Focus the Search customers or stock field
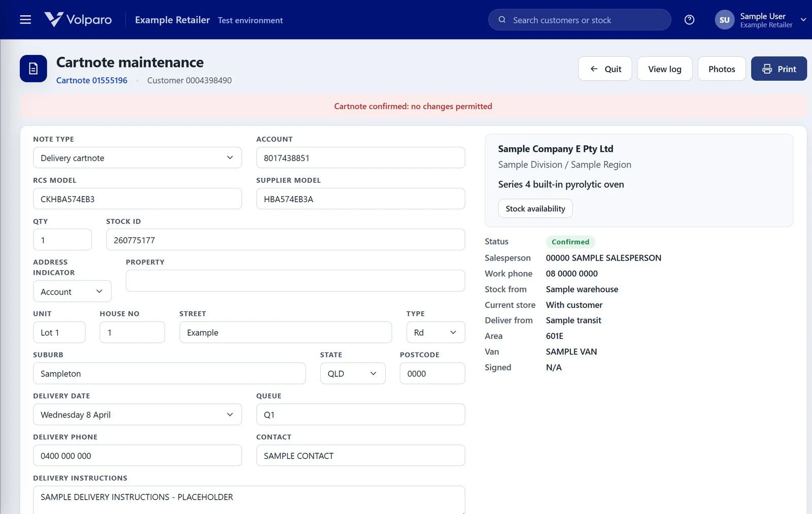The image size is (812, 514). tap(580, 20)
